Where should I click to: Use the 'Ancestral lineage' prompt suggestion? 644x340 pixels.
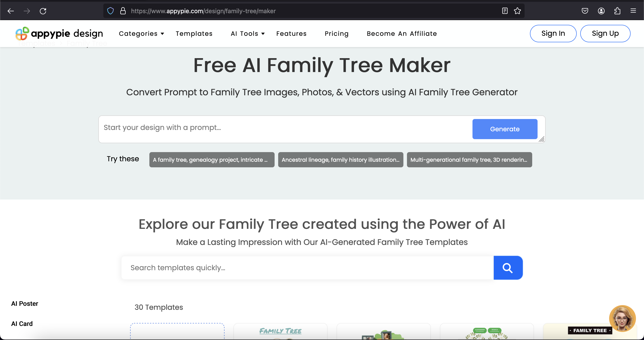(x=341, y=160)
